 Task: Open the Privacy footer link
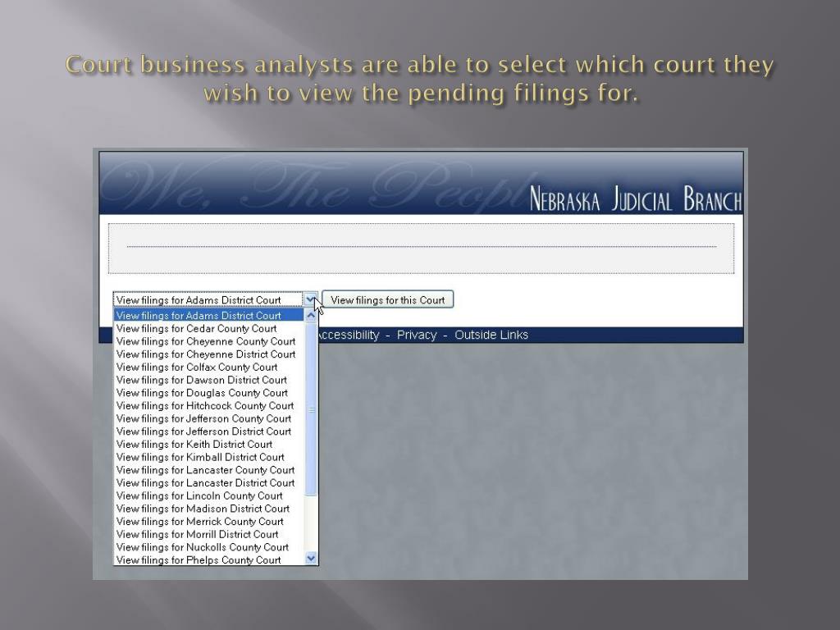417,335
